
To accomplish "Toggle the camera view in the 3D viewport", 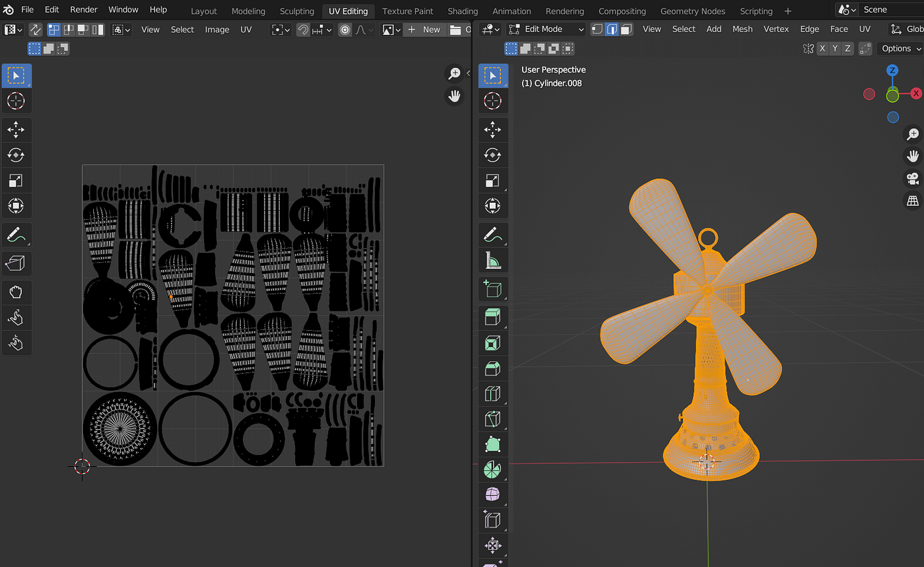I will 913,179.
